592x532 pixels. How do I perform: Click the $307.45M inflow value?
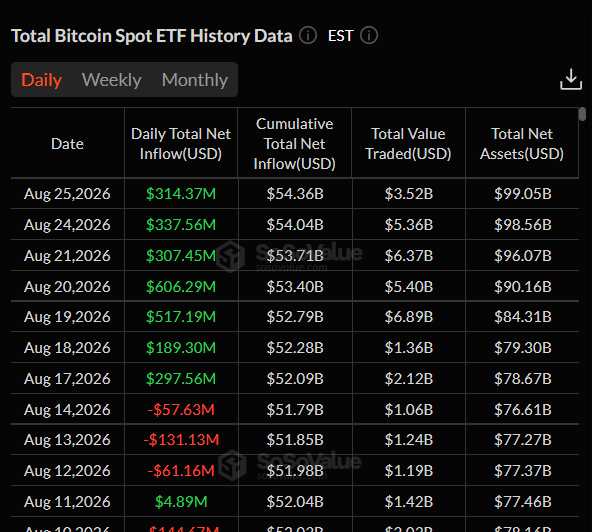pyautogui.click(x=181, y=256)
